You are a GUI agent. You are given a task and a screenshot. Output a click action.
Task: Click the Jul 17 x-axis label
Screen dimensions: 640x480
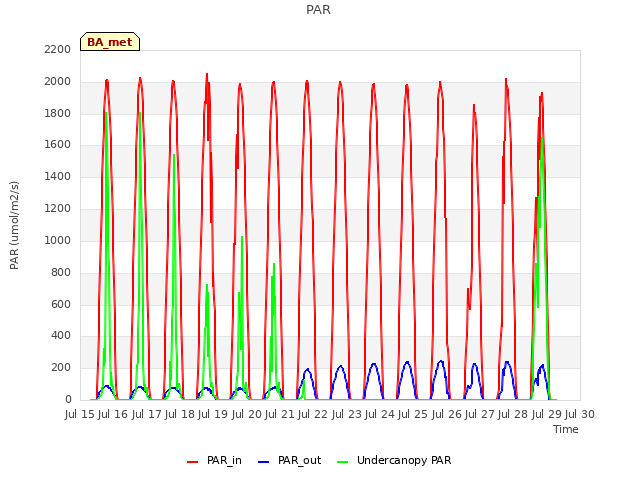pyautogui.click(x=147, y=414)
